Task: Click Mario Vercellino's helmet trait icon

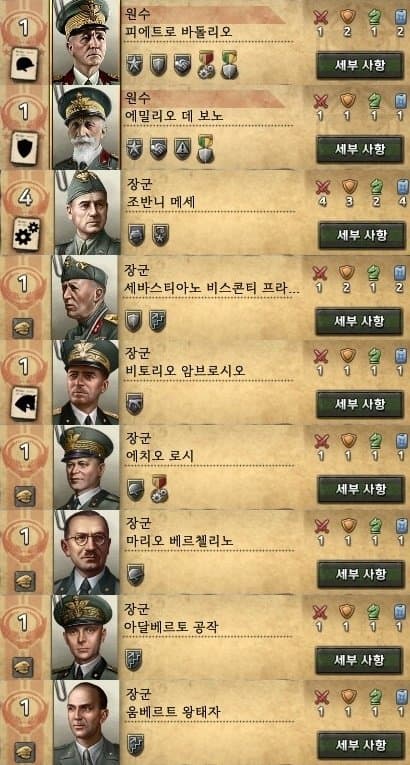Action: pyautogui.click(x=135, y=574)
